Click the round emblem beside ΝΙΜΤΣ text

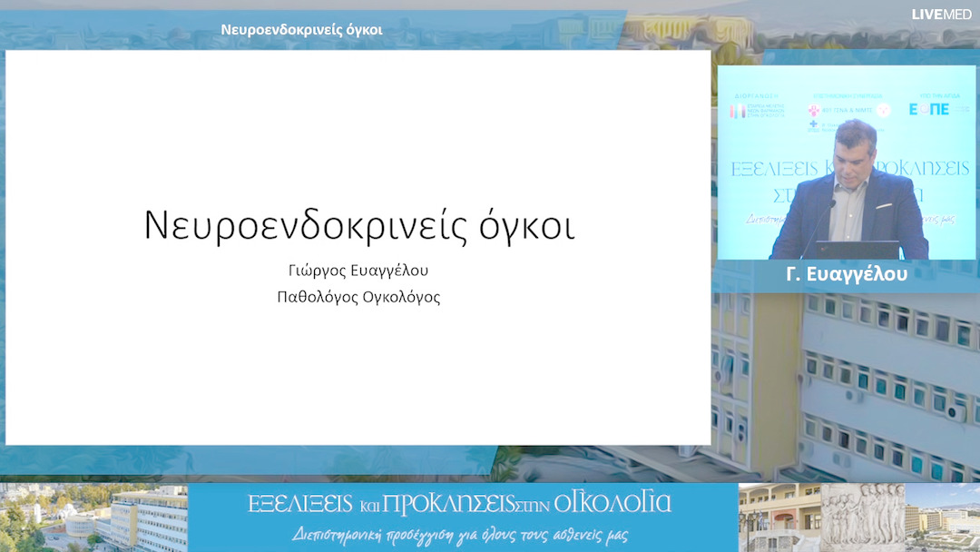882,109
